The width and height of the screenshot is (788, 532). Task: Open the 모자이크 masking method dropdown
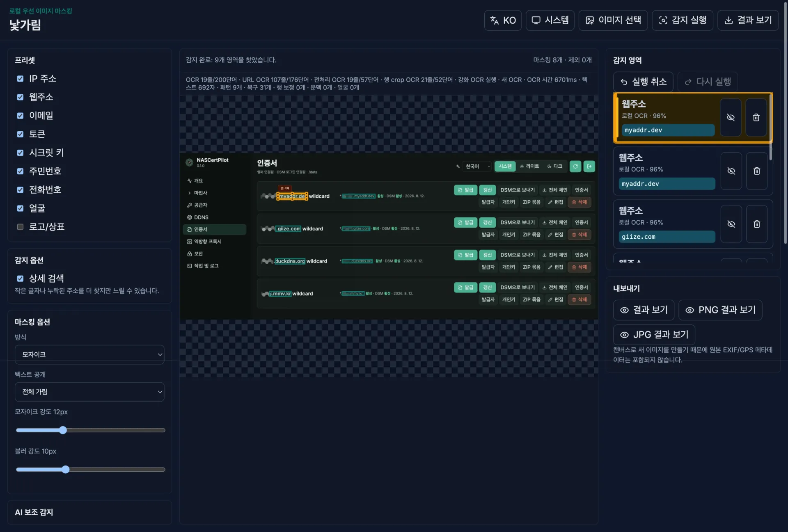pos(89,354)
